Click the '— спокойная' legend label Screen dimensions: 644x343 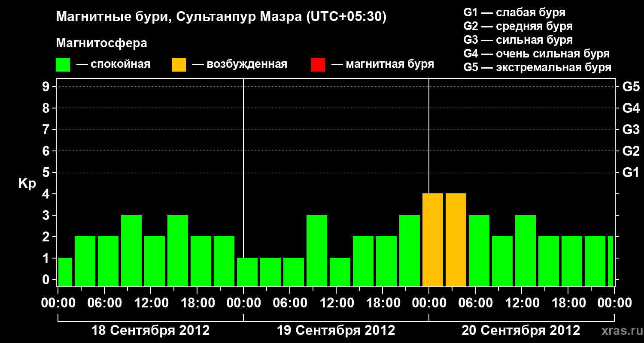click(113, 65)
